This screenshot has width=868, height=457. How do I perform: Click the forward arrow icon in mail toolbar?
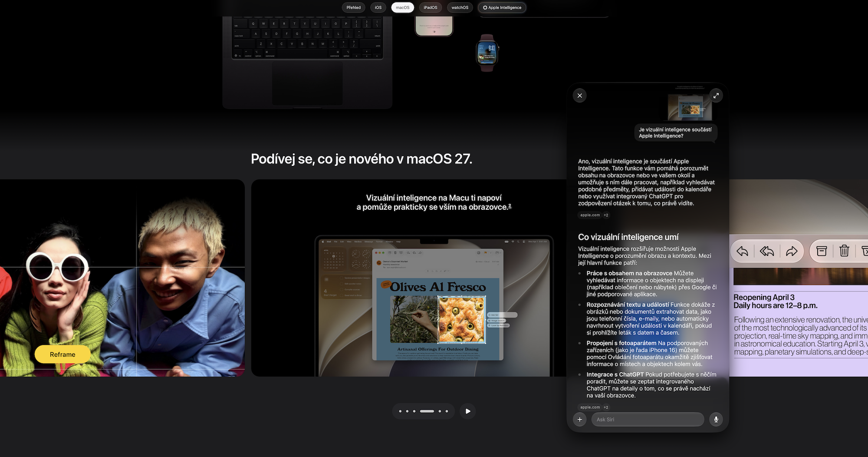point(792,251)
